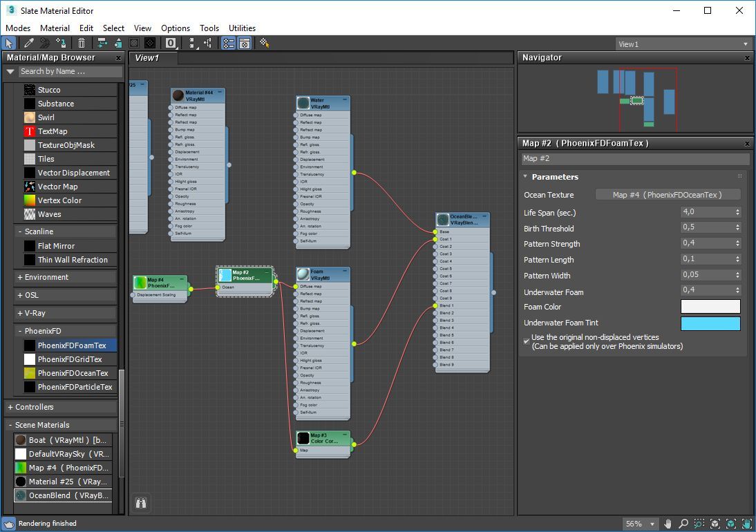The height and width of the screenshot is (532, 756).
Task: Expand the OSL group
Action: [x=20, y=296]
